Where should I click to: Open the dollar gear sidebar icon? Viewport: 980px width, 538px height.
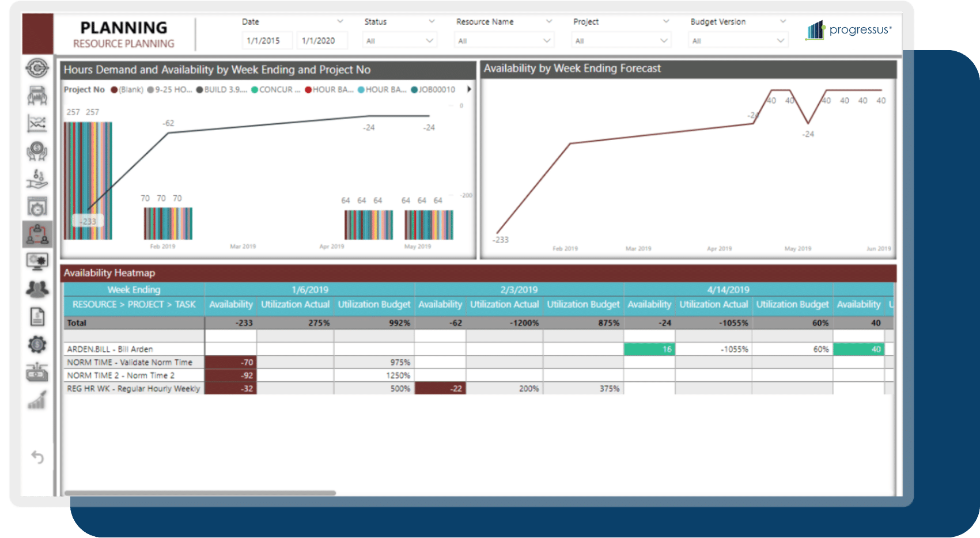[37, 344]
